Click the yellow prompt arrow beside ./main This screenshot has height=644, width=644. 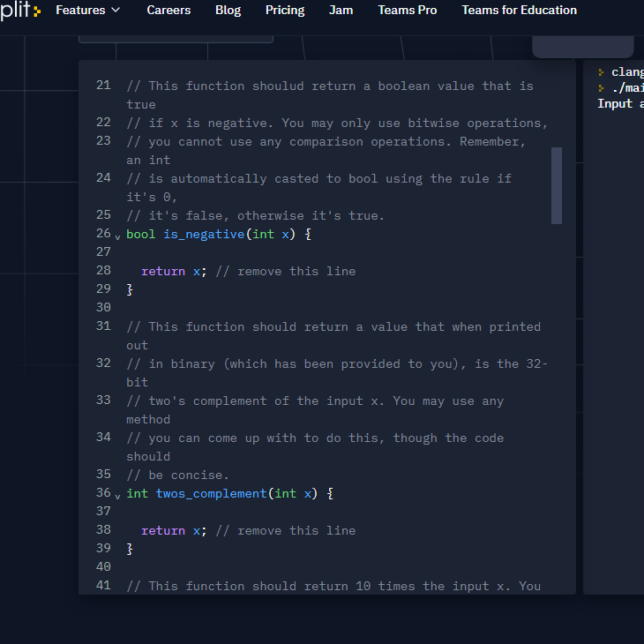601,88
